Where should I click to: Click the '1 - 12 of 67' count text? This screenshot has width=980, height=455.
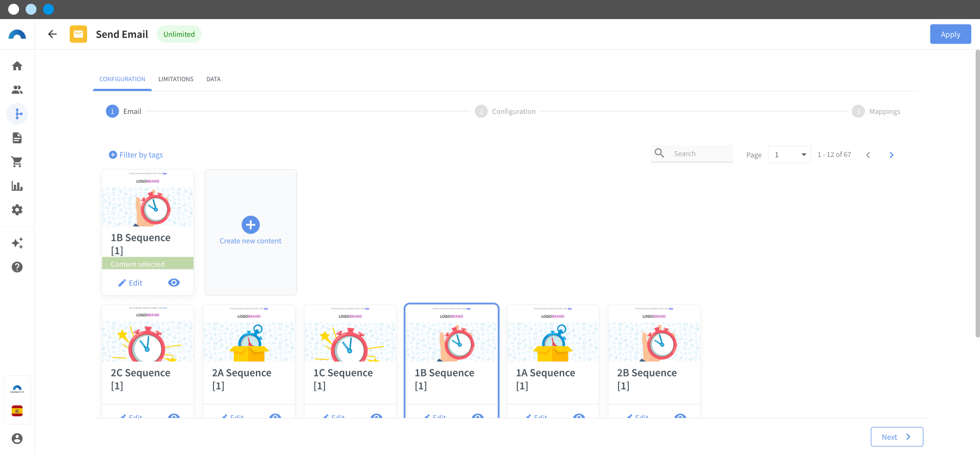point(834,155)
